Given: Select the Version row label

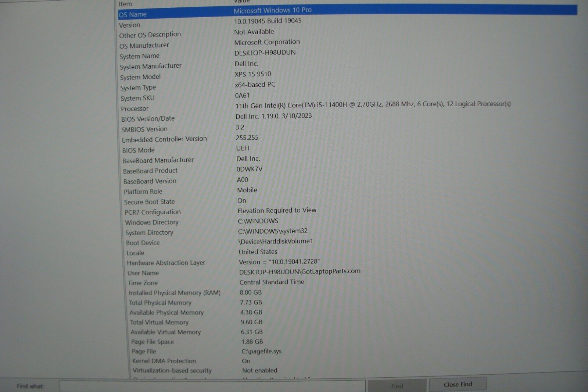Looking at the screenshot, I should [x=129, y=25].
